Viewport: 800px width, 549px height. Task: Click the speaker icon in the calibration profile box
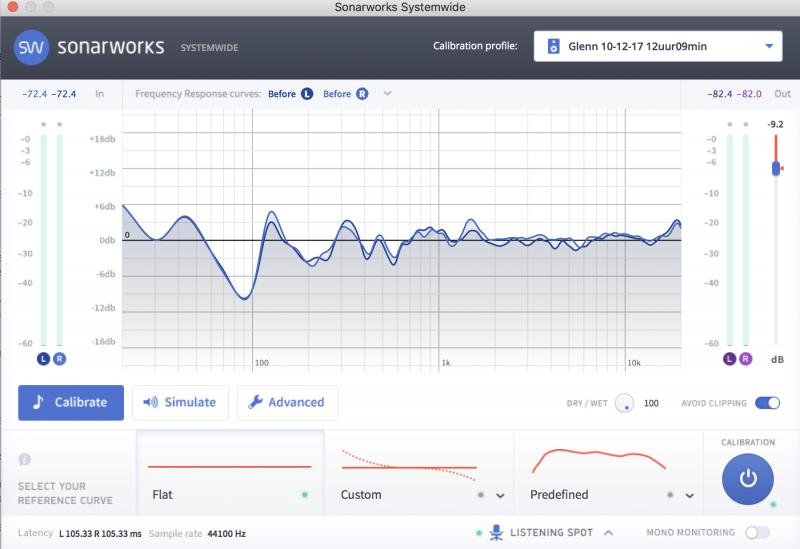tap(553, 46)
